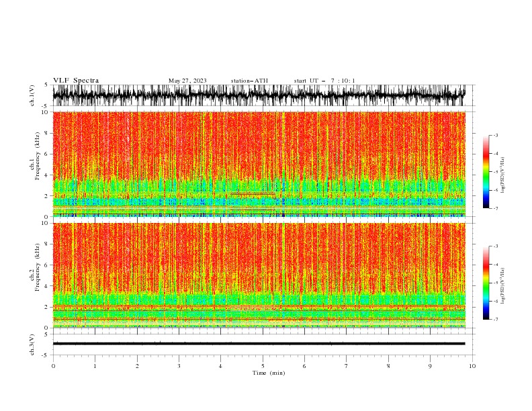Click the ch.2 spectrogram color scale bar
Screen dimensions: 532x411
click(x=486, y=283)
